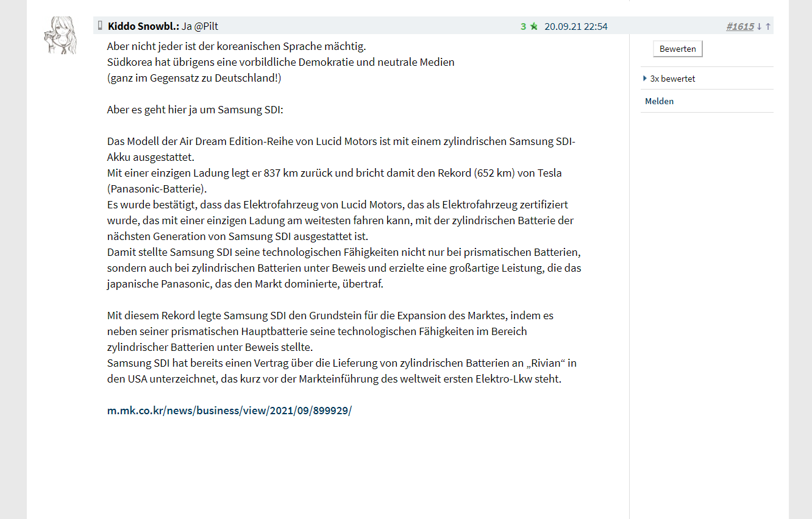This screenshot has height=519, width=812.
Task: Click the green star rating icon
Action: pos(534,26)
